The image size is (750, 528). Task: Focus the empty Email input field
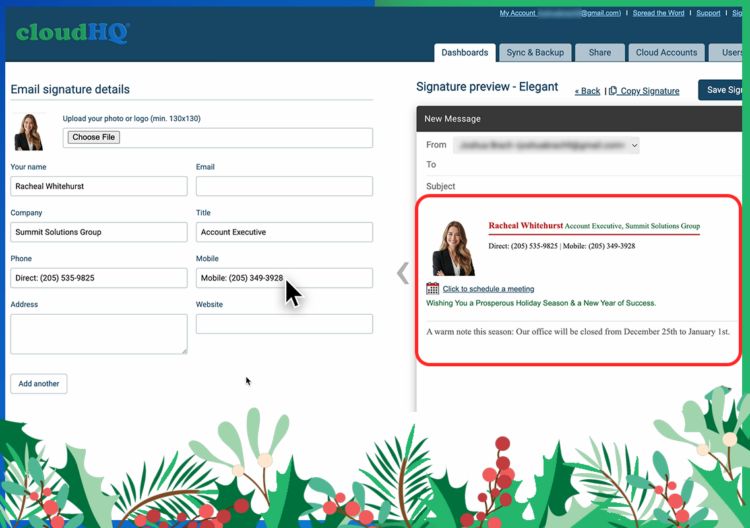click(x=284, y=186)
